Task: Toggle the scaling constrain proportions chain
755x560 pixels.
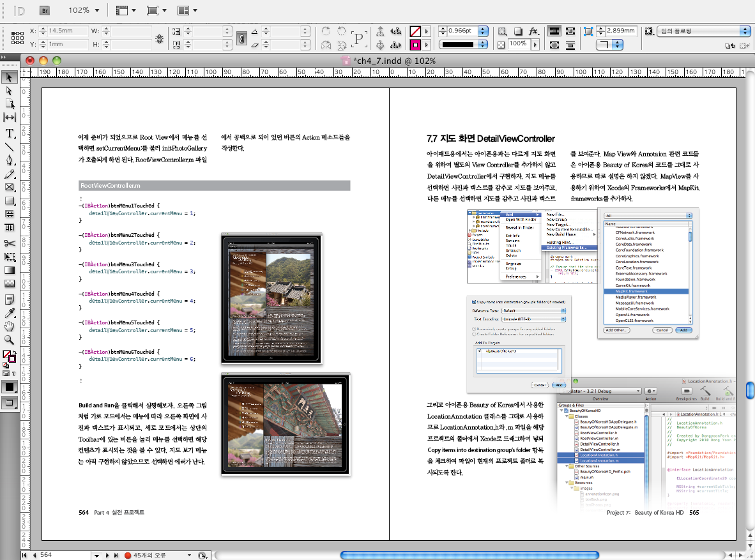Action: 241,38
